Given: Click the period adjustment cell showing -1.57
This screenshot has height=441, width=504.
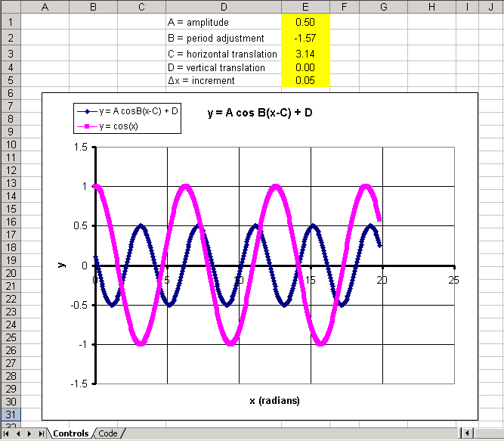Looking at the screenshot, I should pyautogui.click(x=305, y=38).
